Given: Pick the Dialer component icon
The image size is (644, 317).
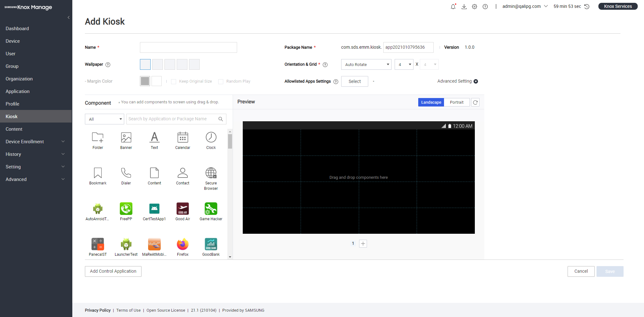Looking at the screenshot, I should 126,173.
